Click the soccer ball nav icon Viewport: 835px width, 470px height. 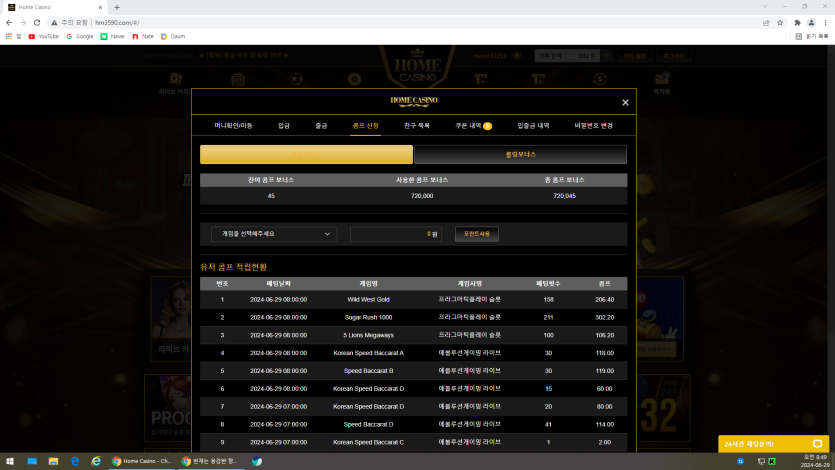[x=296, y=80]
